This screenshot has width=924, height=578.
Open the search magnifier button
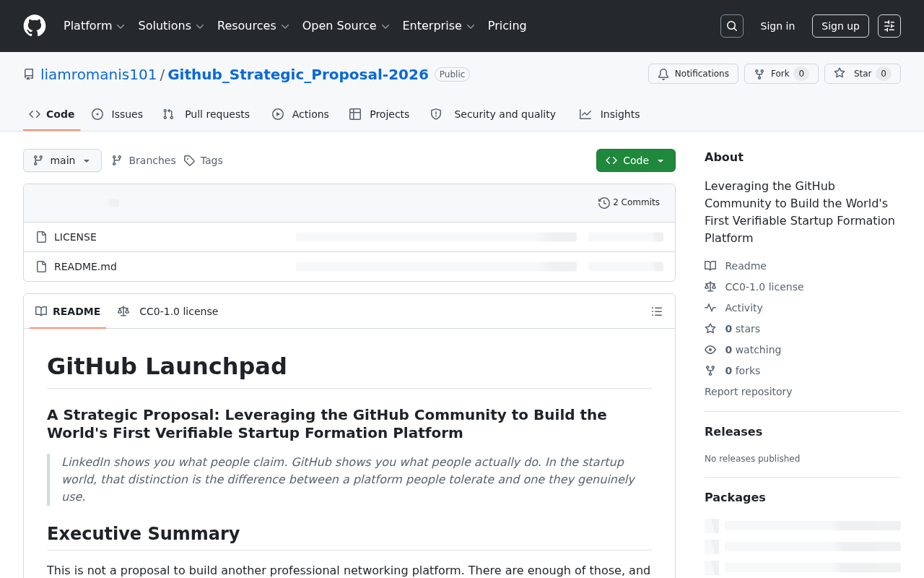[732, 26]
